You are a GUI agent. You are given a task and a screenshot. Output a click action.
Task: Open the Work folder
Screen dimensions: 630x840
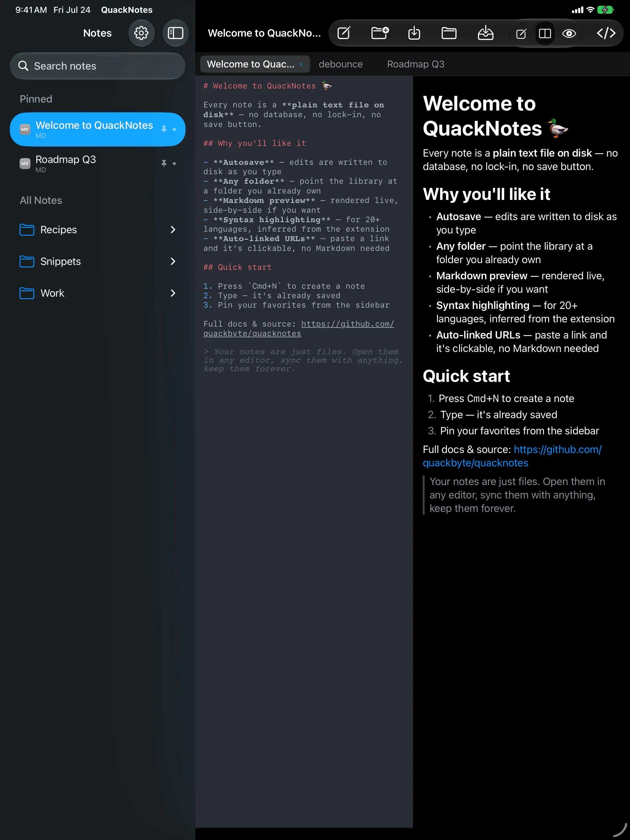pyautogui.click(x=98, y=293)
